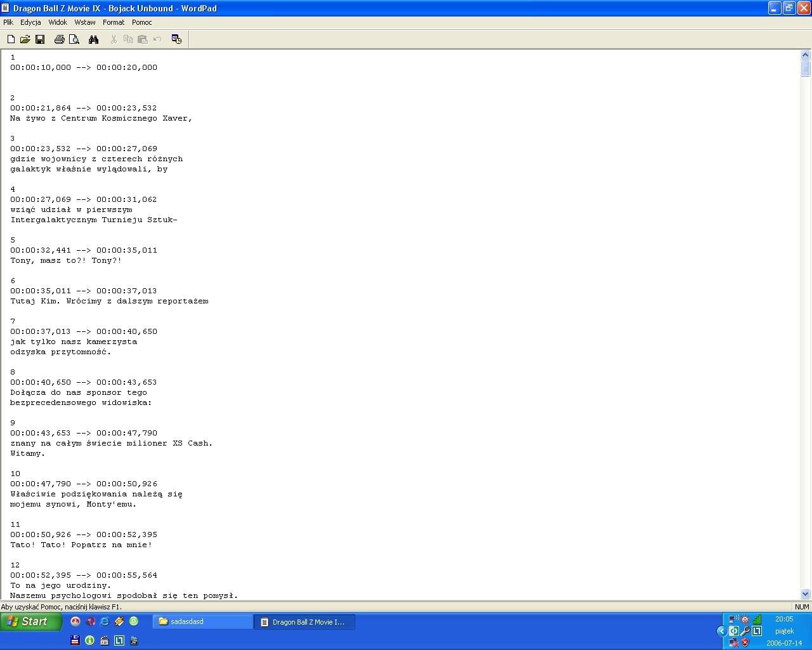Click the Undo arrow icon
This screenshot has height=650, width=812.
pos(157,39)
